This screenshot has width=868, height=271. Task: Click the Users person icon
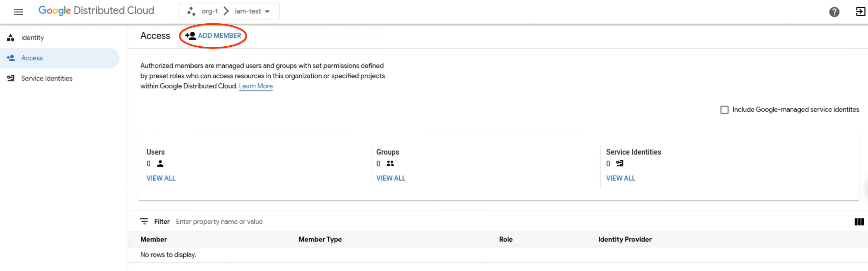point(160,164)
